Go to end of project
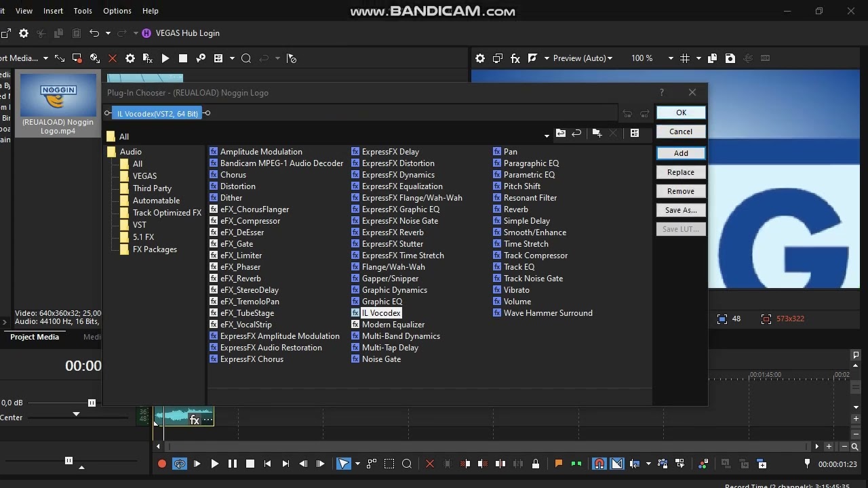The width and height of the screenshot is (868, 488). pyautogui.click(x=285, y=464)
